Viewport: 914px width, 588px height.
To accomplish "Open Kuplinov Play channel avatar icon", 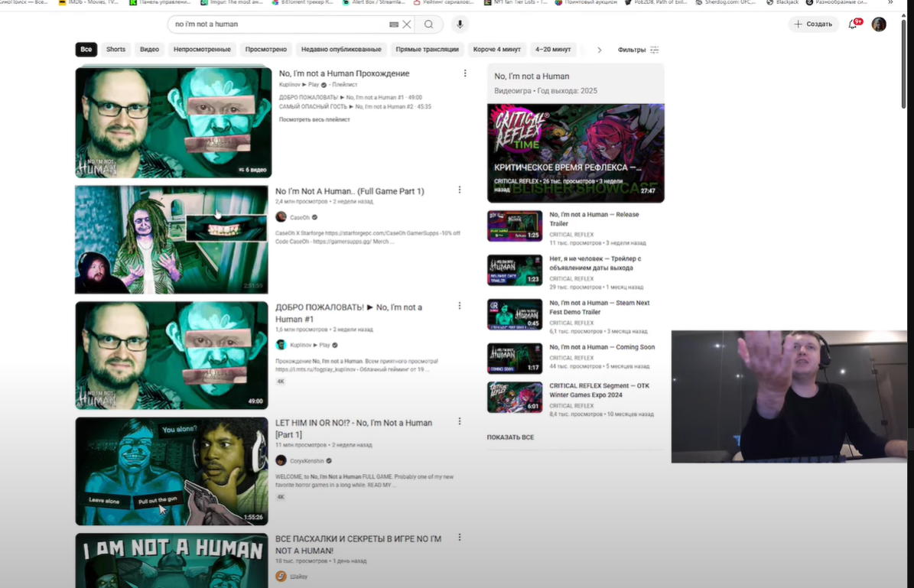I will coord(281,344).
